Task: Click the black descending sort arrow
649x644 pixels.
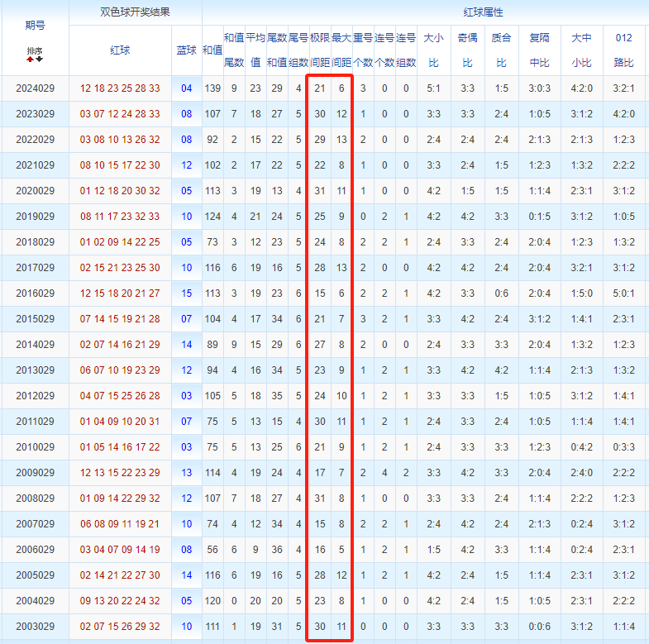Action: click(39, 60)
